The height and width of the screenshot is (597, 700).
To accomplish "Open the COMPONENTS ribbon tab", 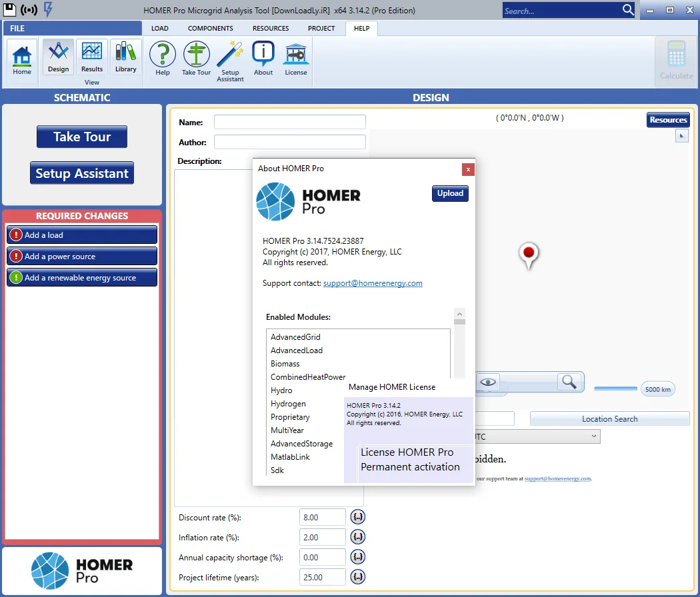I will click(210, 28).
